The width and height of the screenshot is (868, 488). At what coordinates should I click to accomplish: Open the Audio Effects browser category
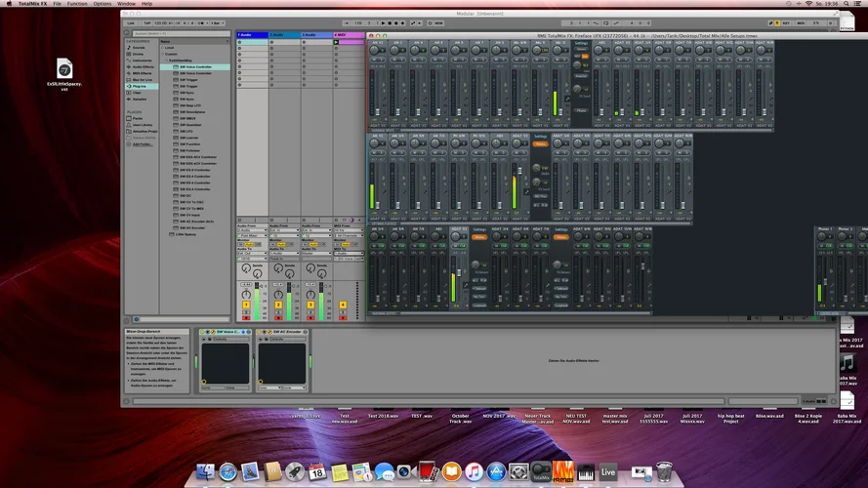point(143,66)
